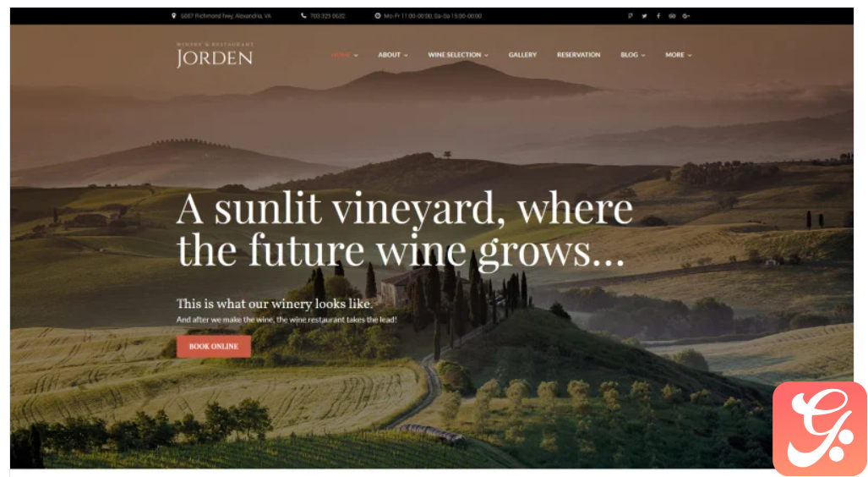Expand the Wine Selection dropdown arrow
Screen dimensions: 868x477
tap(486, 56)
